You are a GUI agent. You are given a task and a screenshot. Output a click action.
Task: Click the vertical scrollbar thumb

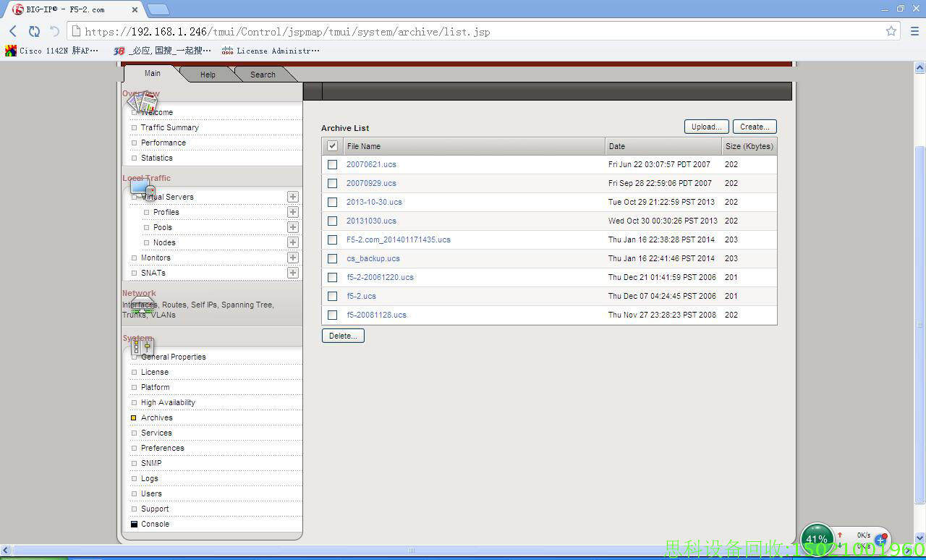pos(920,325)
